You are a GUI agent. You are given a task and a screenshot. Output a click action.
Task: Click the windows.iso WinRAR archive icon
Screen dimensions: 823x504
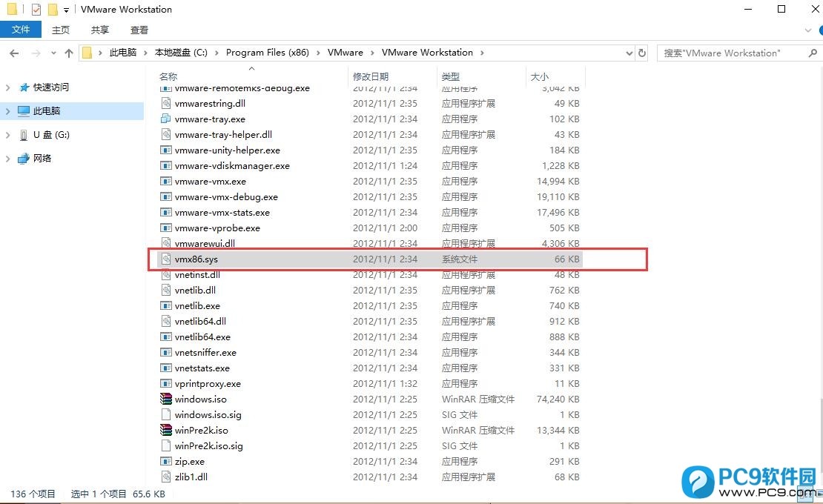pyautogui.click(x=166, y=399)
